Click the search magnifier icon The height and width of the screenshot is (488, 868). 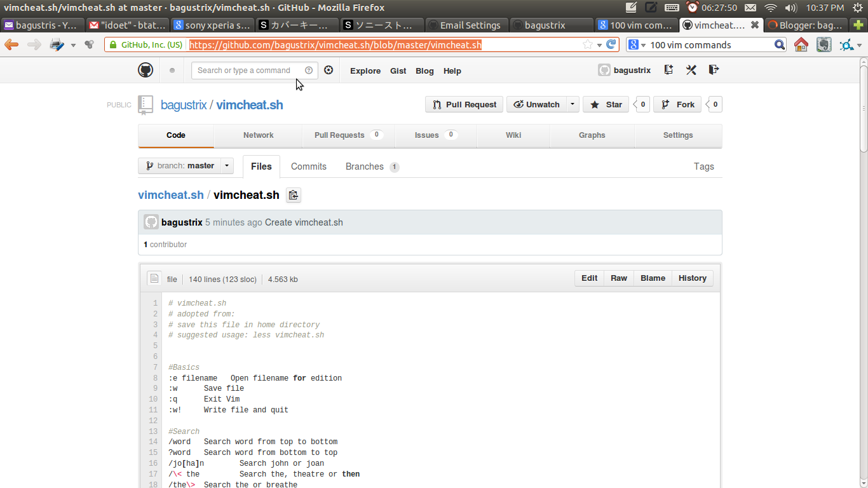780,44
